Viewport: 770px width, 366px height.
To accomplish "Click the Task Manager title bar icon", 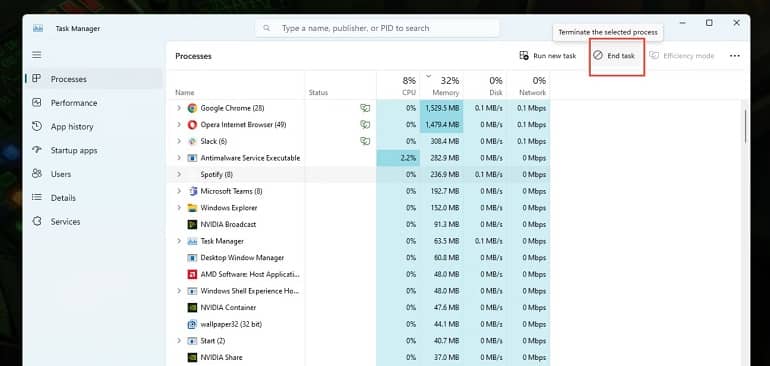I will pyautogui.click(x=38, y=28).
